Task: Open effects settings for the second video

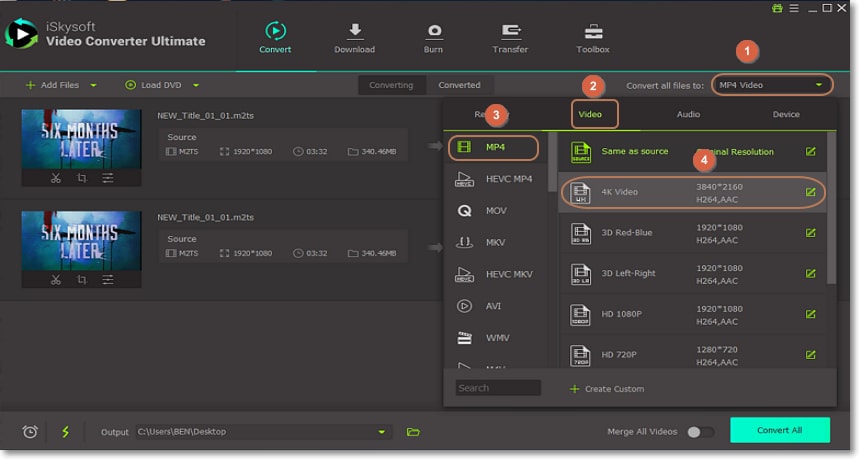Action: coord(108,280)
